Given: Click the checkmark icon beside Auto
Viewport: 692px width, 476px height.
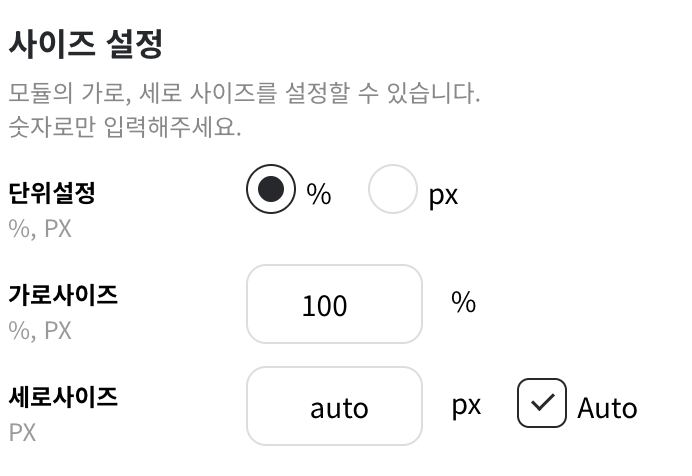Looking at the screenshot, I should coord(542,404).
